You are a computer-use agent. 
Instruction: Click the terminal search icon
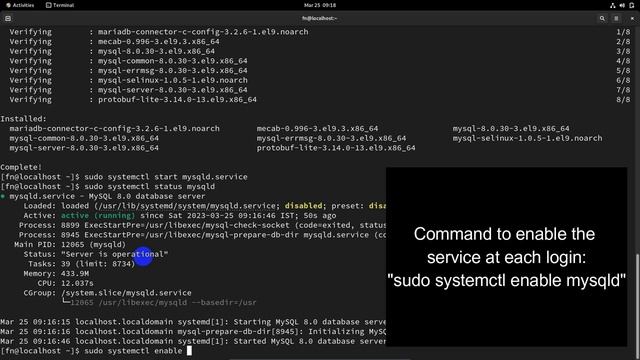pyautogui.click(x=602, y=18)
